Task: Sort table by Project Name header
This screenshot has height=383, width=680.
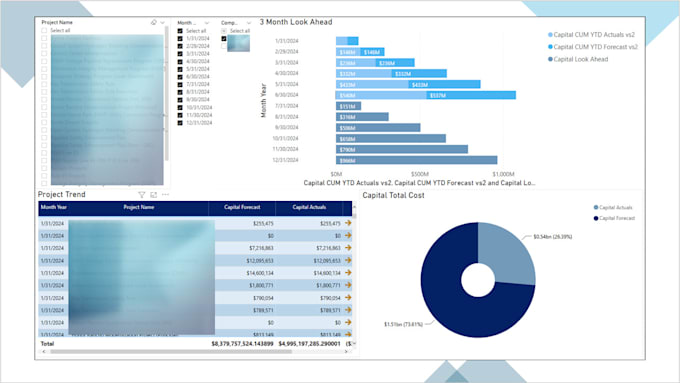Action: 138,207
